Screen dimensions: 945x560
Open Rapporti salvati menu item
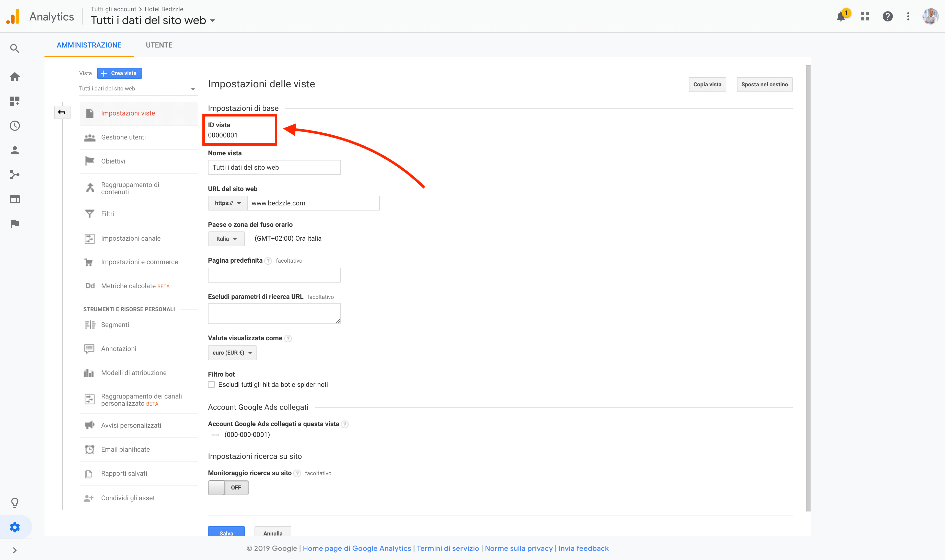click(139, 474)
